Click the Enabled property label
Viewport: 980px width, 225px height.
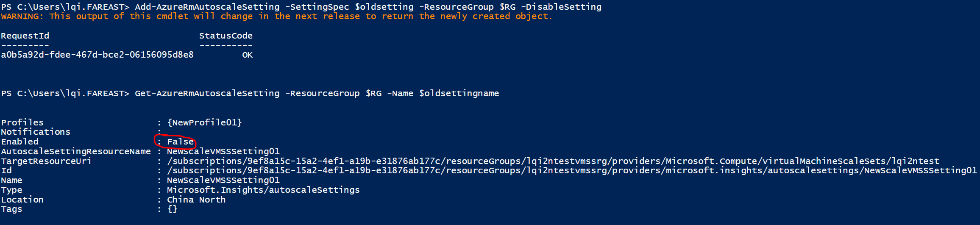pyautogui.click(x=19, y=142)
